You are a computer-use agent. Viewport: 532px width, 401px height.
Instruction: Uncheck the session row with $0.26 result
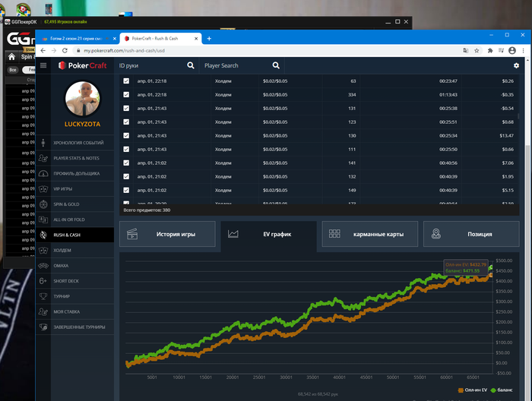(x=126, y=81)
